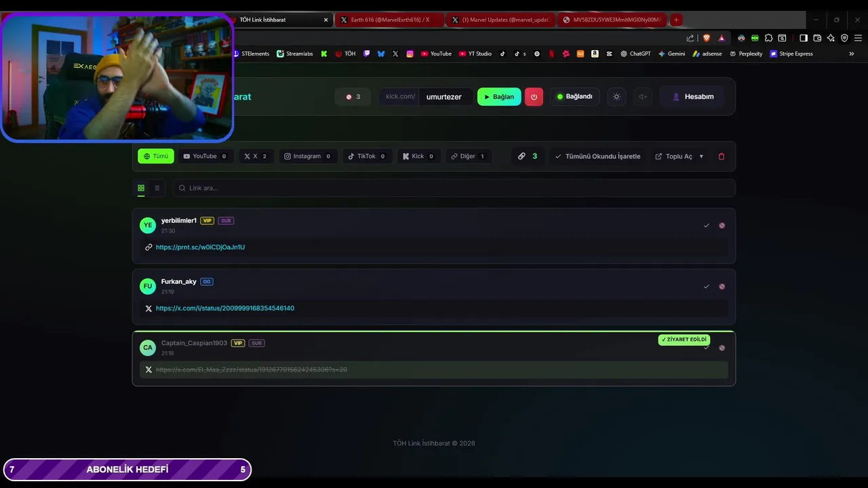Open the Bluesky butterfly bookmark
Viewport: 868px width, 488px height.
[x=381, y=54]
